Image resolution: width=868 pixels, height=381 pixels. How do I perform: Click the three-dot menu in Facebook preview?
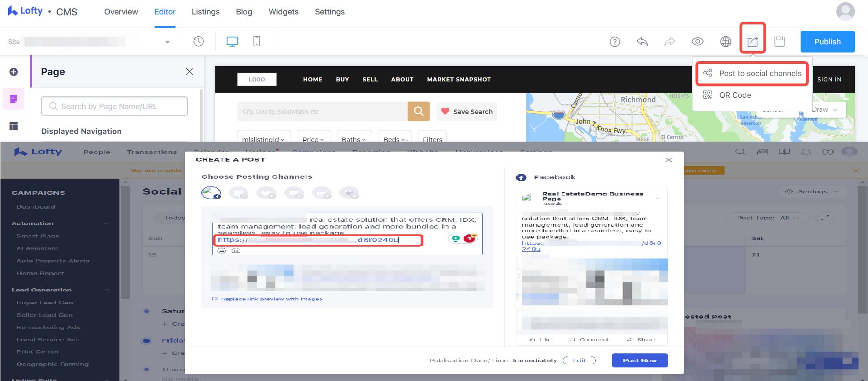coord(659,199)
